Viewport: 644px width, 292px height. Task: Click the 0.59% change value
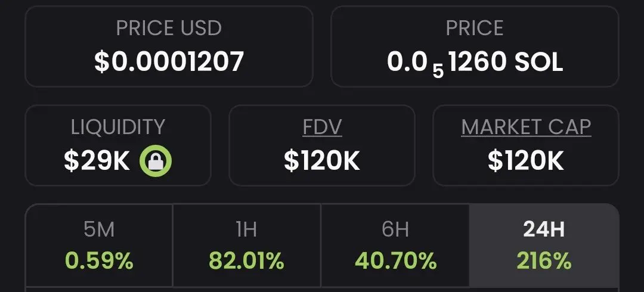pos(98,261)
